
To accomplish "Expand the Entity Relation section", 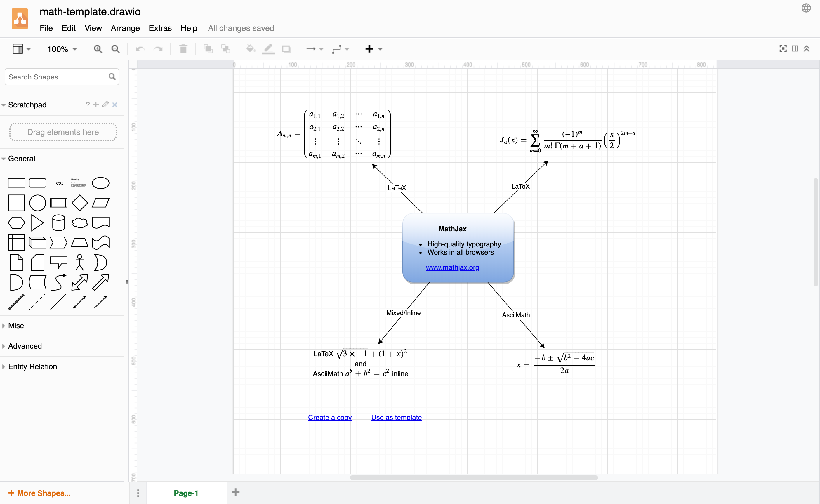I will (32, 365).
